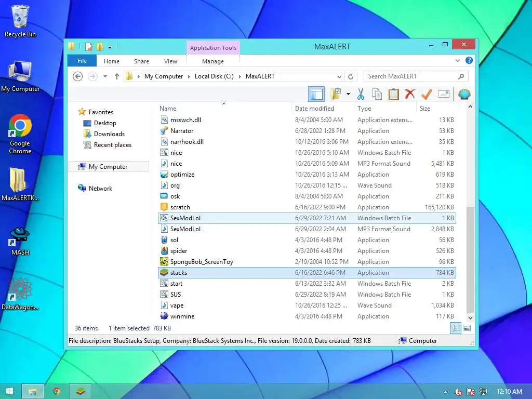Select My Computer in the navigation pane

pyautogui.click(x=109, y=167)
